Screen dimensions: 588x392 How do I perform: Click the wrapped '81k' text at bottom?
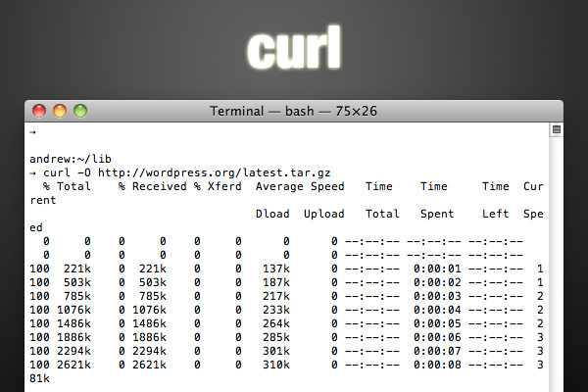[39, 378]
